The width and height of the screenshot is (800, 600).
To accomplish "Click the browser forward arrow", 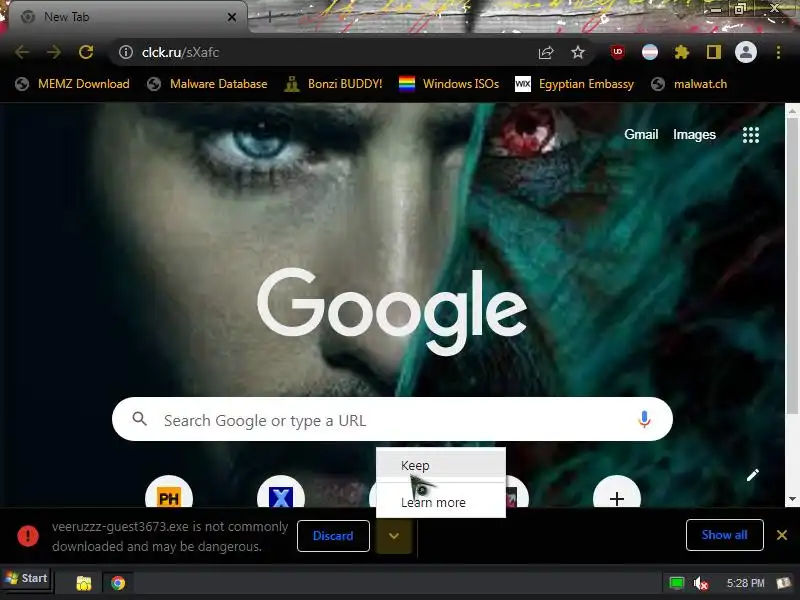I will click(x=54, y=52).
